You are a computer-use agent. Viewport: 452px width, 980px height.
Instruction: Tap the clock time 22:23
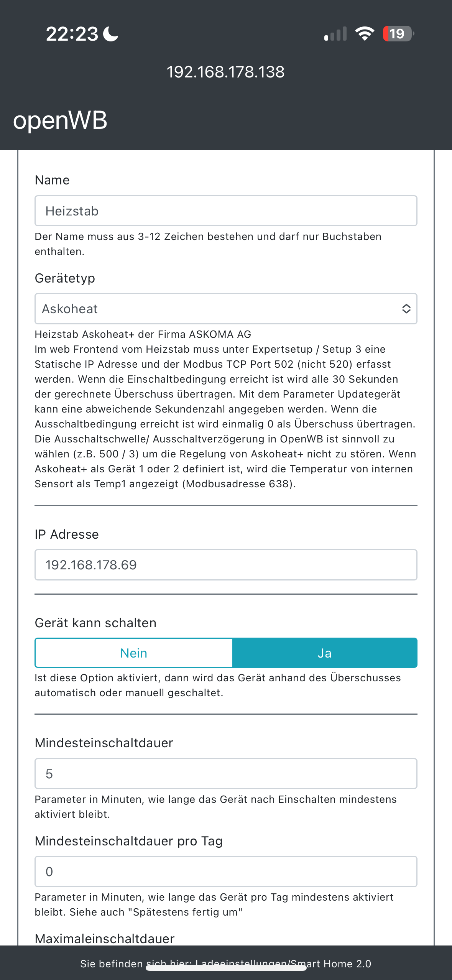(x=72, y=34)
